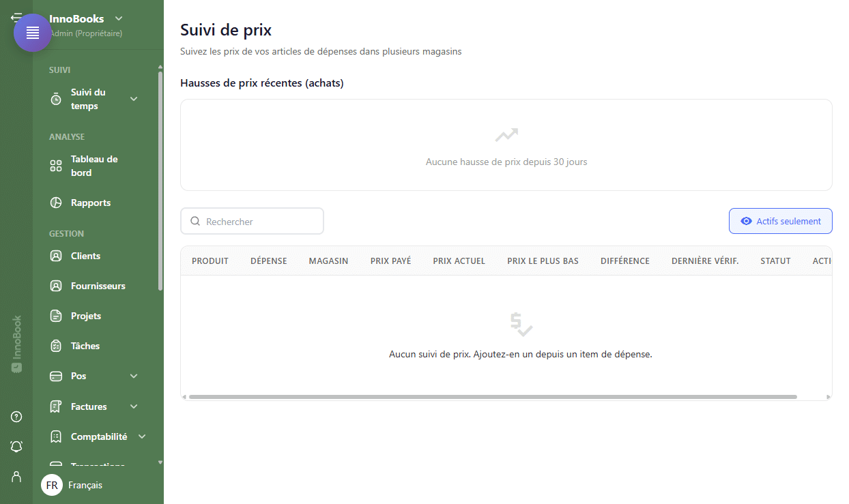Click the Rapports pie chart icon
The width and height of the screenshot is (849, 504).
point(56,203)
